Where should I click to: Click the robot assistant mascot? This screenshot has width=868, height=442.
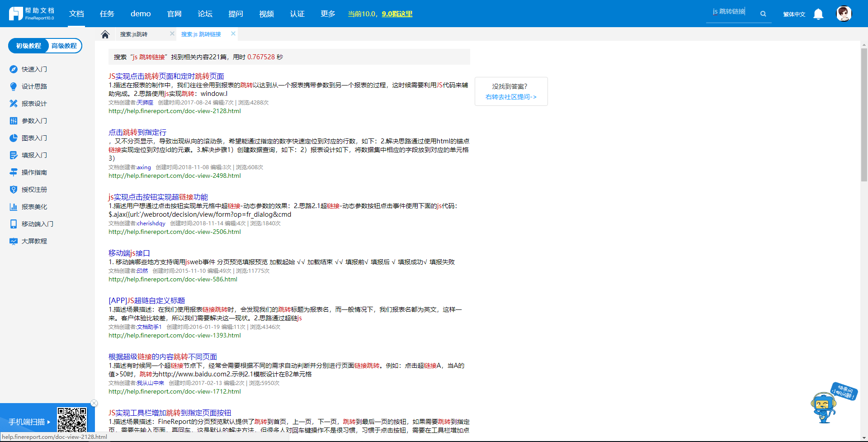click(824, 408)
